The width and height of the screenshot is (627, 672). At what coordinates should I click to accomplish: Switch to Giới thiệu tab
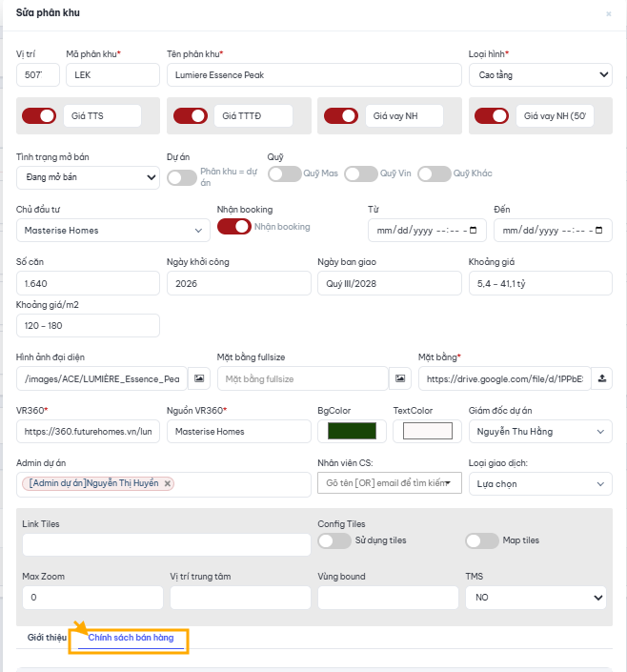47,638
